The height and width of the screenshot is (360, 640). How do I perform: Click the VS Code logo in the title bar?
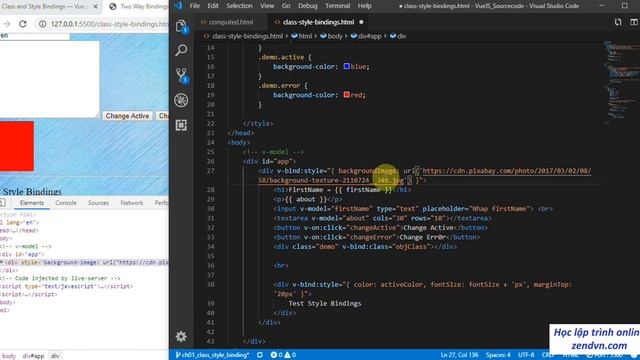pyautogui.click(x=178, y=6)
